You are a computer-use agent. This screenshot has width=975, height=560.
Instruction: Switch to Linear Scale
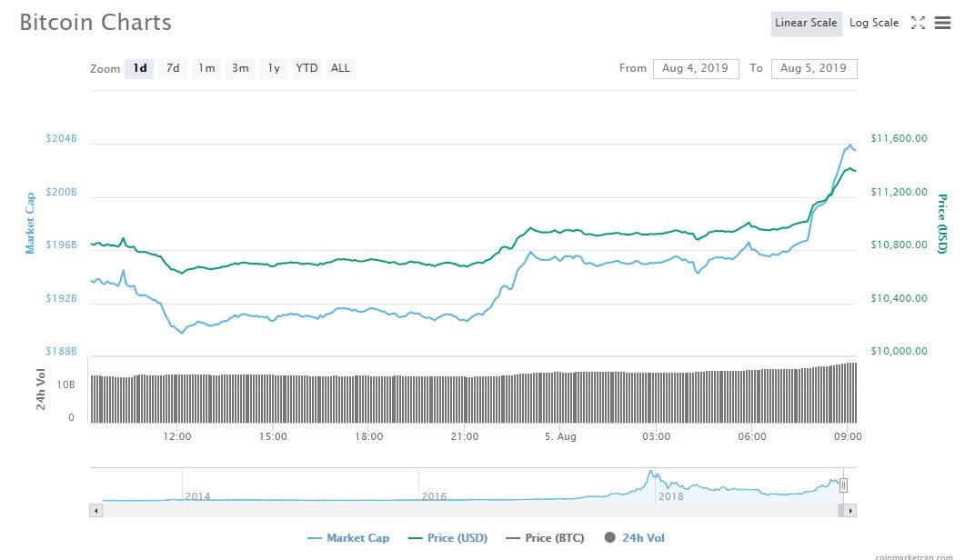pyautogui.click(x=805, y=23)
